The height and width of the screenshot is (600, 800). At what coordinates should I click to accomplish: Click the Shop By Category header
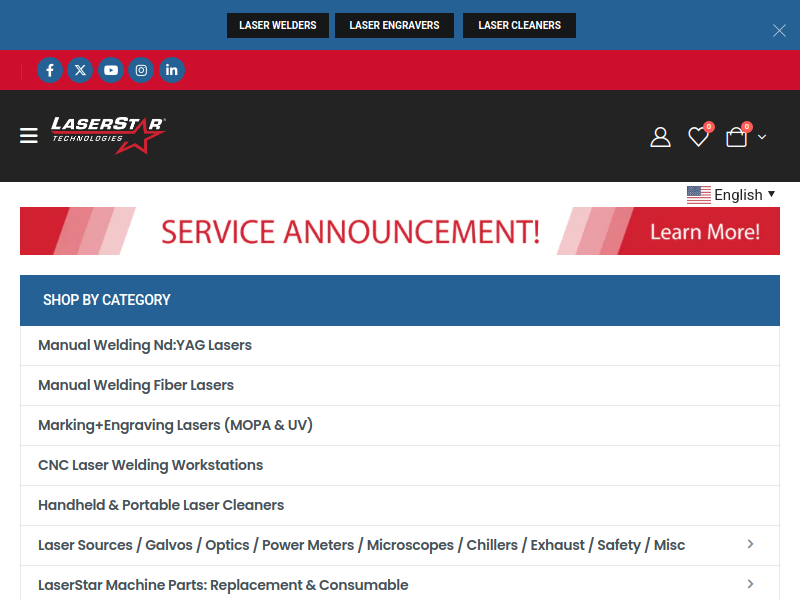pyautogui.click(x=400, y=300)
